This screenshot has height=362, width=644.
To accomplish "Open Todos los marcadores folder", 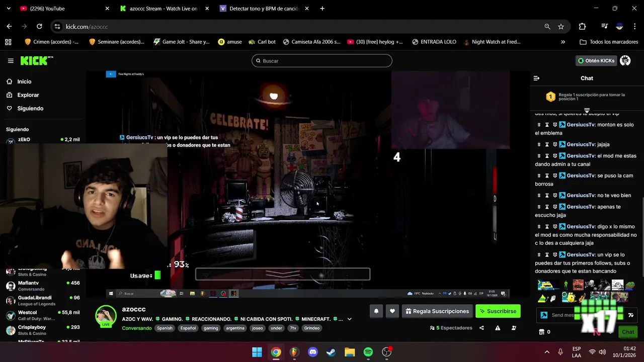I will click(609, 42).
